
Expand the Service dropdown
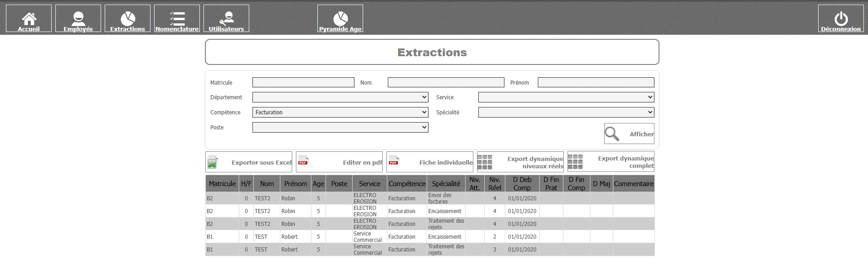pos(566,97)
